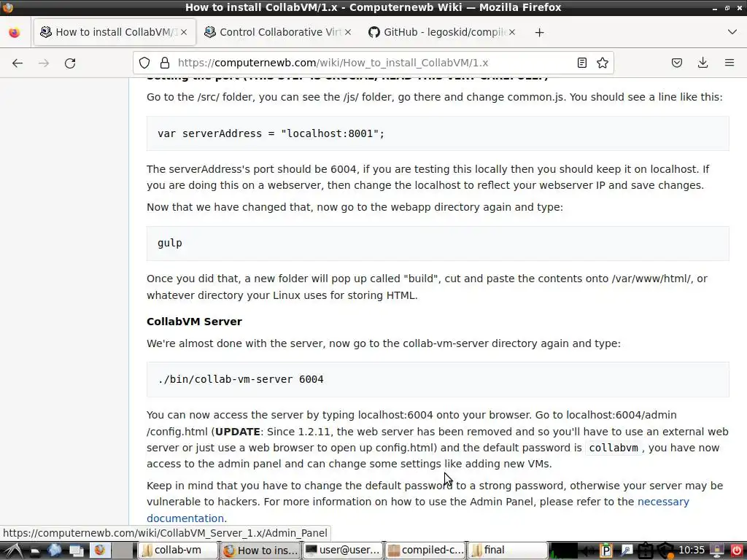
Task: Switch to the collab-vm taskbar window
Action: (178, 551)
